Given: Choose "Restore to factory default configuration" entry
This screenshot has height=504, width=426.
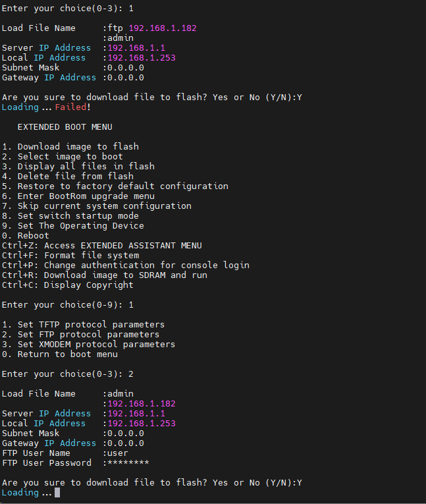Looking at the screenshot, I should pos(115,186).
